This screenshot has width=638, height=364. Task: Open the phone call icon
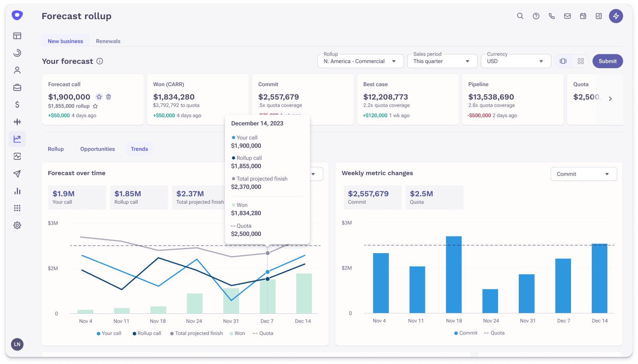551,16
